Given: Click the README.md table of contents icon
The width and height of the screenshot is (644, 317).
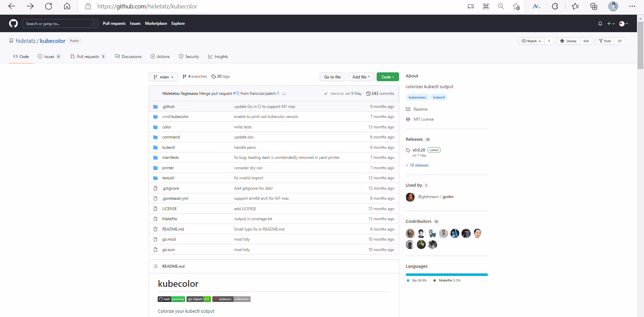Looking at the screenshot, I should tap(155, 266).
